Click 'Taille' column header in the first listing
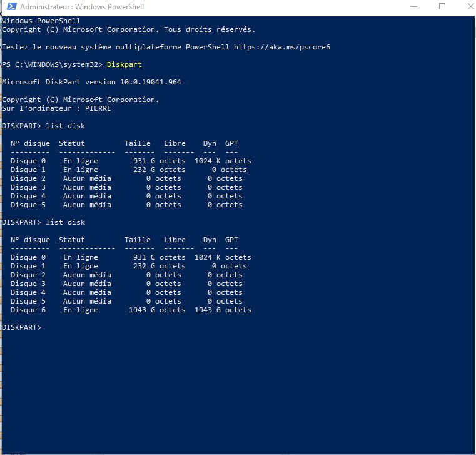This screenshot has height=455, width=476. coord(137,143)
